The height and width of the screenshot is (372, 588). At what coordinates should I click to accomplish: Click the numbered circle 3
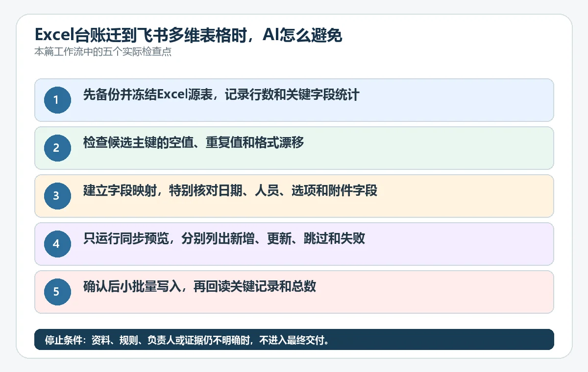pos(58,196)
